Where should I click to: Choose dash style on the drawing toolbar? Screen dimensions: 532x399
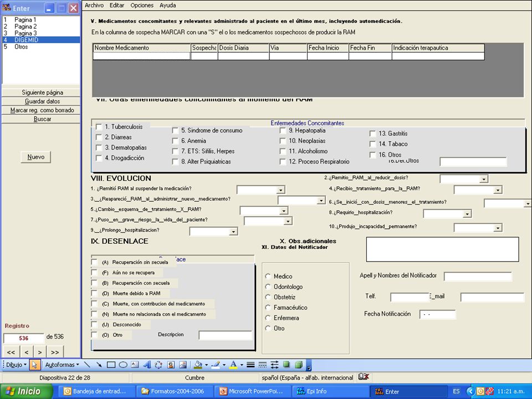[x=262, y=365]
